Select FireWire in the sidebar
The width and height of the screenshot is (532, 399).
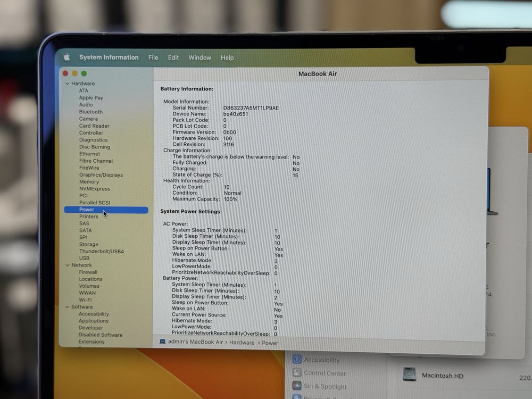(x=89, y=168)
